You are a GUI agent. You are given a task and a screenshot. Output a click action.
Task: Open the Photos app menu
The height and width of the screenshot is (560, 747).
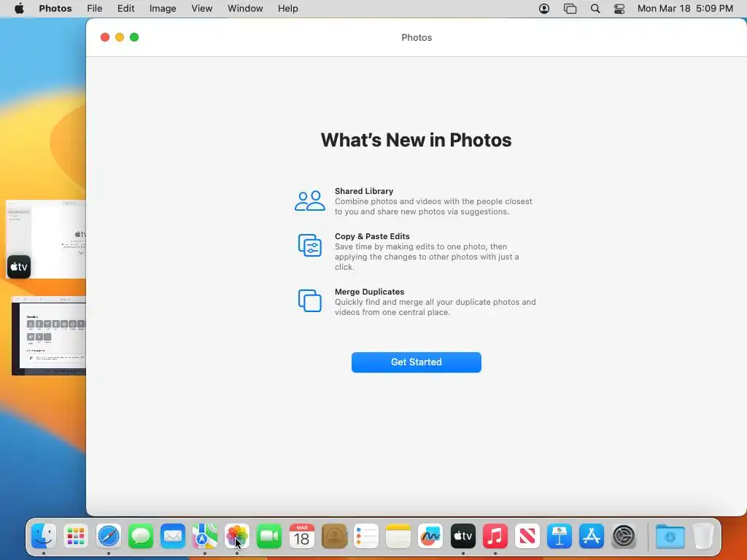tap(55, 8)
